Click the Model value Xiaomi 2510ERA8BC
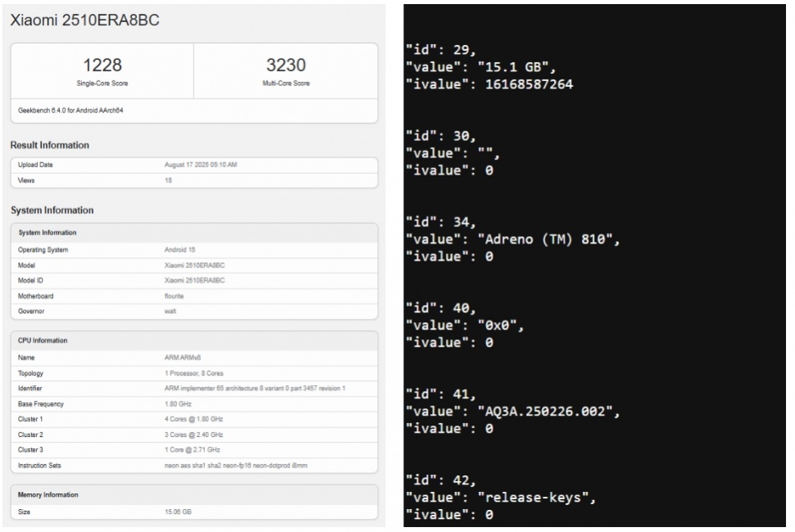Viewport: 795px width, 532px height. pos(195,266)
